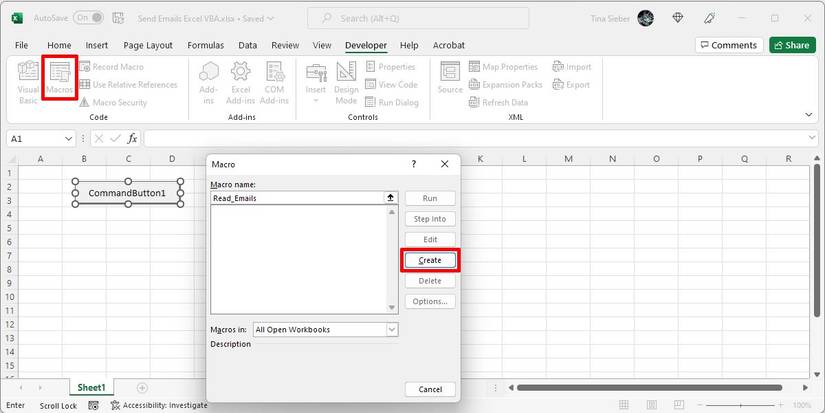Click Accessibility: Investigate in status bar
Screen dimensions: 825x413
coord(159,405)
